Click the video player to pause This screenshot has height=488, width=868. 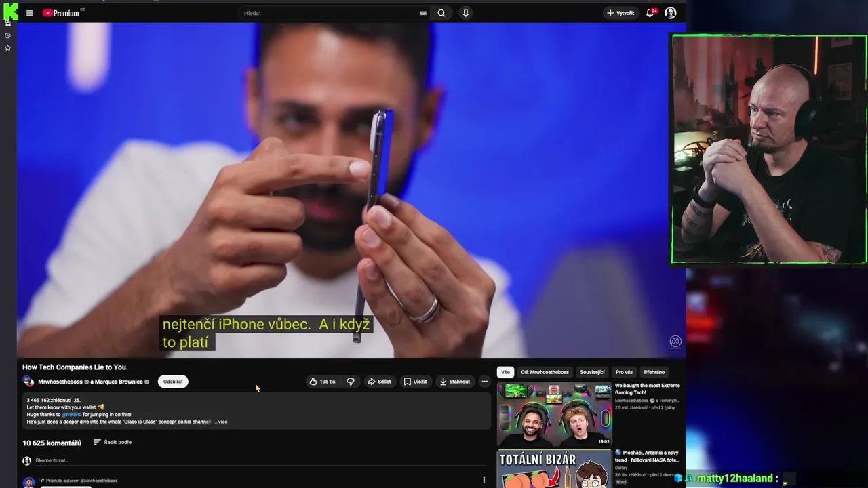tap(351, 190)
